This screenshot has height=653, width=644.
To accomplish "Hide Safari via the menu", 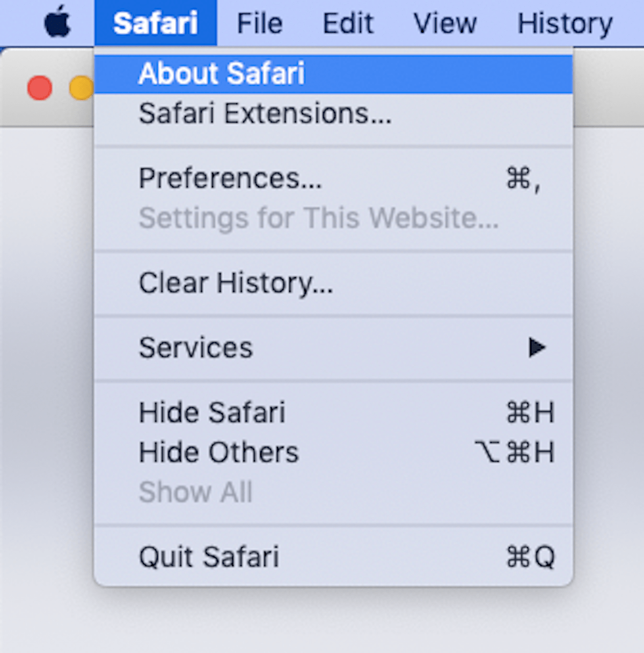I will [213, 412].
